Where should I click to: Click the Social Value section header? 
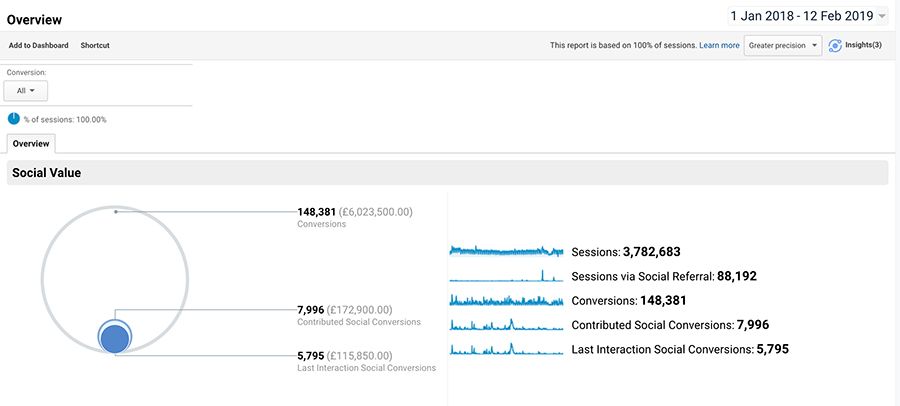click(47, 173)
